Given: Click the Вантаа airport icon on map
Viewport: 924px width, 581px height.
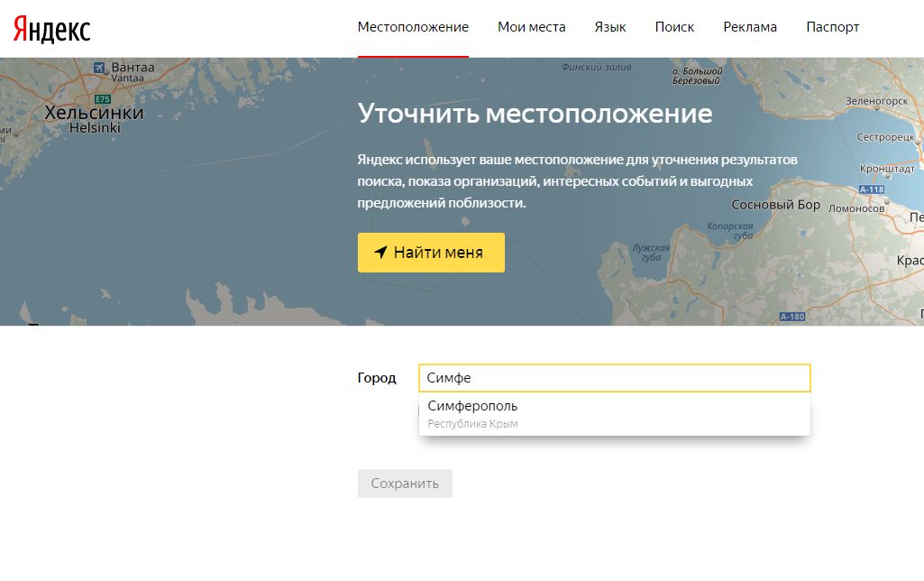Looking at the screenshot, I should tap(99, 68).
